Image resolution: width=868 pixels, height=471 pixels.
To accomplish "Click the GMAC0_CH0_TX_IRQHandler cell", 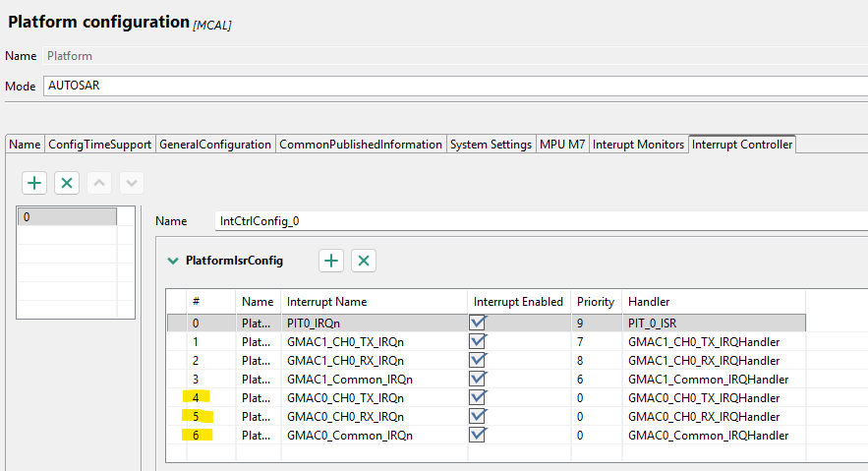I will coord(714,398).
